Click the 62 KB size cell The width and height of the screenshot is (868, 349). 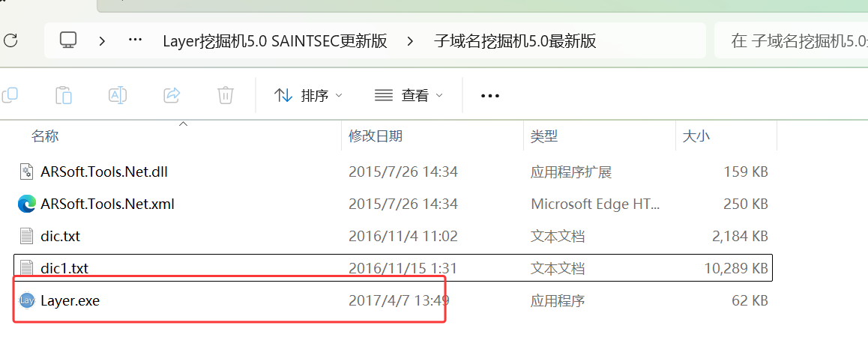coord(750,301)
